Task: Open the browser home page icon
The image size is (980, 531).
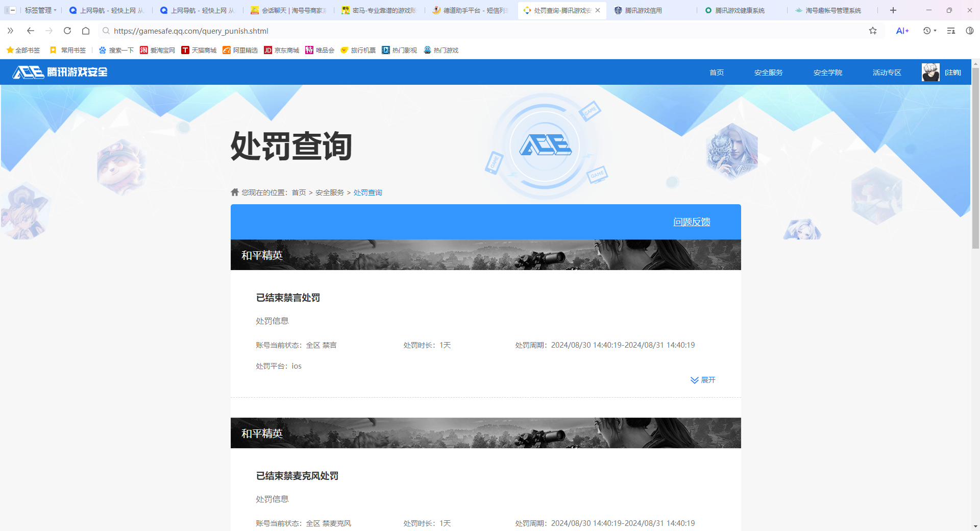Action: pyautogui.click(x=86, y=31)
